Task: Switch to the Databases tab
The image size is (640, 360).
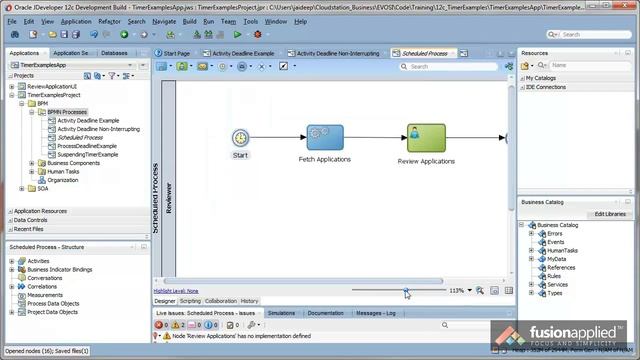Action: (114, 53)
